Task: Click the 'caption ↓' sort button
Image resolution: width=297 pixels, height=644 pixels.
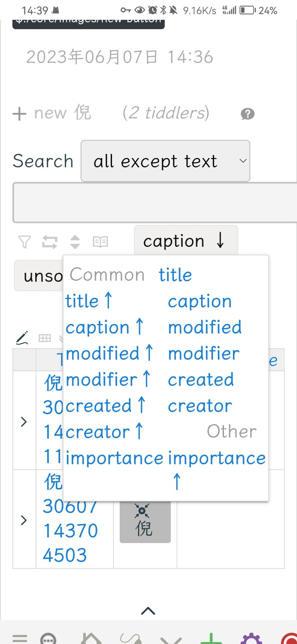Action: [x=185, y=240]
